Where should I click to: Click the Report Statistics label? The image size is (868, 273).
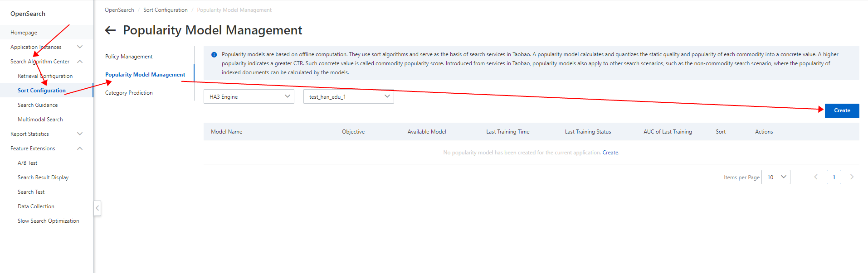pyautogui.click(x=29, y=134)
